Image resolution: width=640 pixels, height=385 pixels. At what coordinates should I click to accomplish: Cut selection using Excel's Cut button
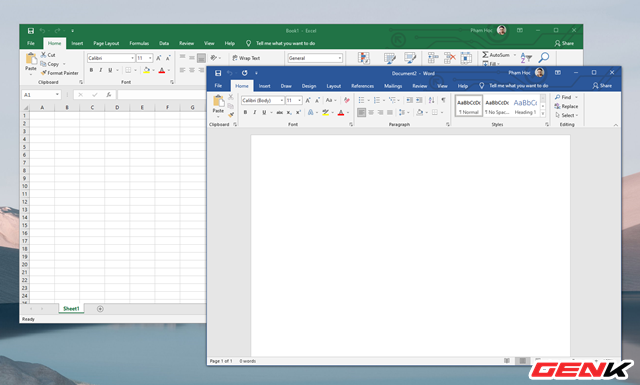48,55
